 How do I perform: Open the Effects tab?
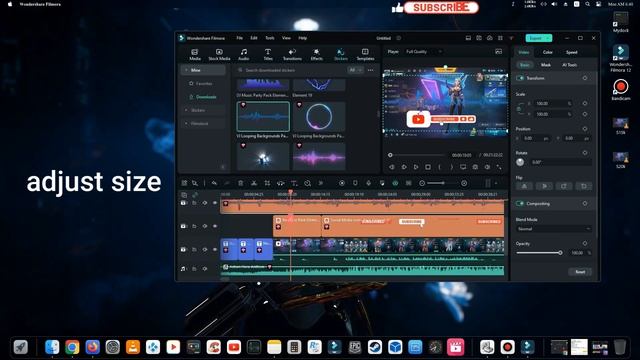316,54
